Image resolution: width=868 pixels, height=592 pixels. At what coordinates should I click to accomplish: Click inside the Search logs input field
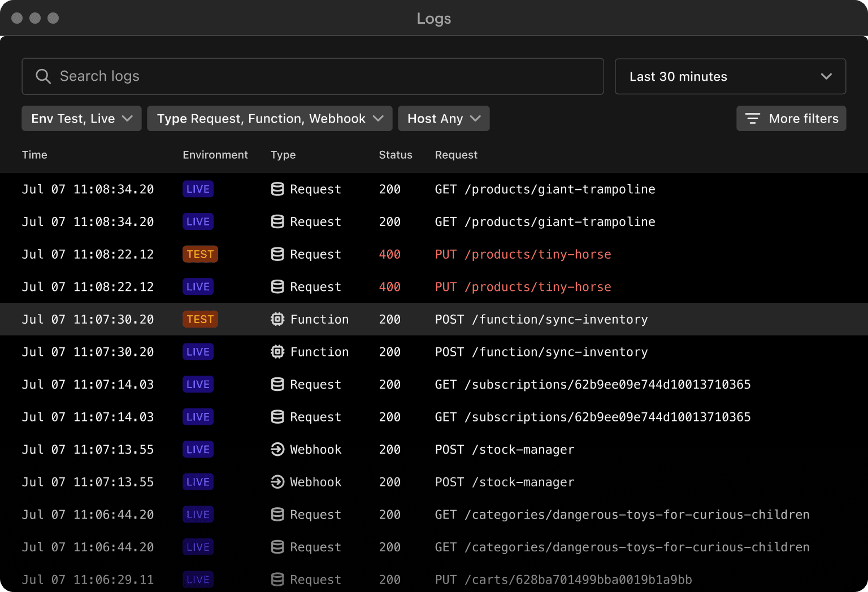tap(226, 76)
